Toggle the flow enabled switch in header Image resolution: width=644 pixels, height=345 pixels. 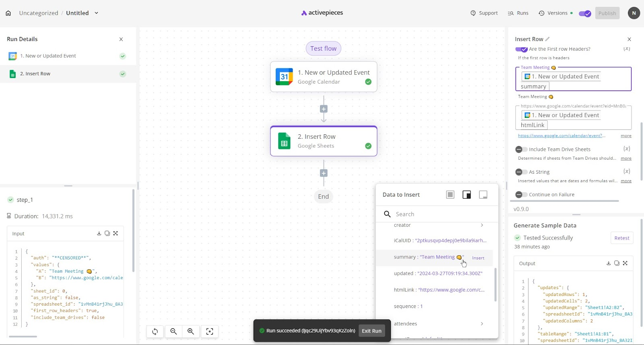(x=585, y=14)
